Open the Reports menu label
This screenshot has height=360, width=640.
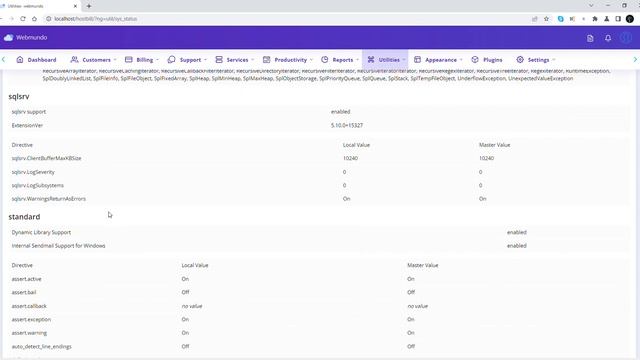click(342, 60)
